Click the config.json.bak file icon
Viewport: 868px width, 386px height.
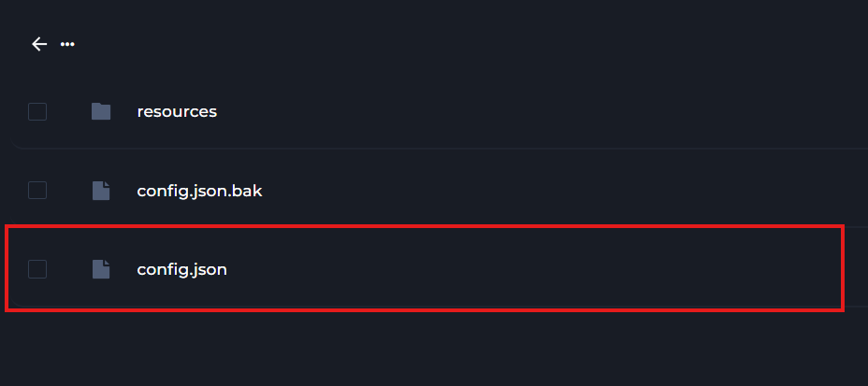coord(101,191)
